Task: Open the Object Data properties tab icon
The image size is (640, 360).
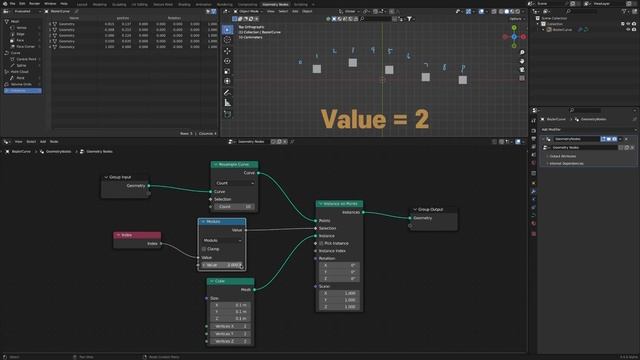Action: 533,215
